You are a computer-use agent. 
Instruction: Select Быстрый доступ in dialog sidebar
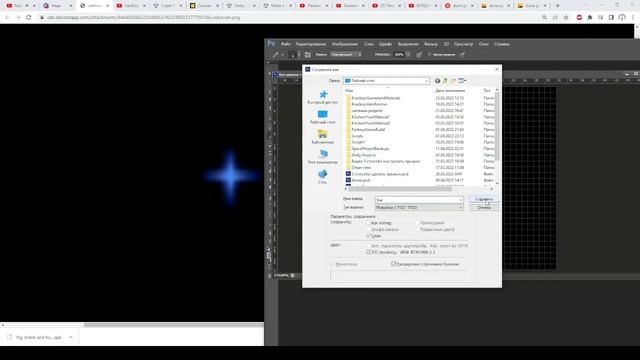coord(323,97)
